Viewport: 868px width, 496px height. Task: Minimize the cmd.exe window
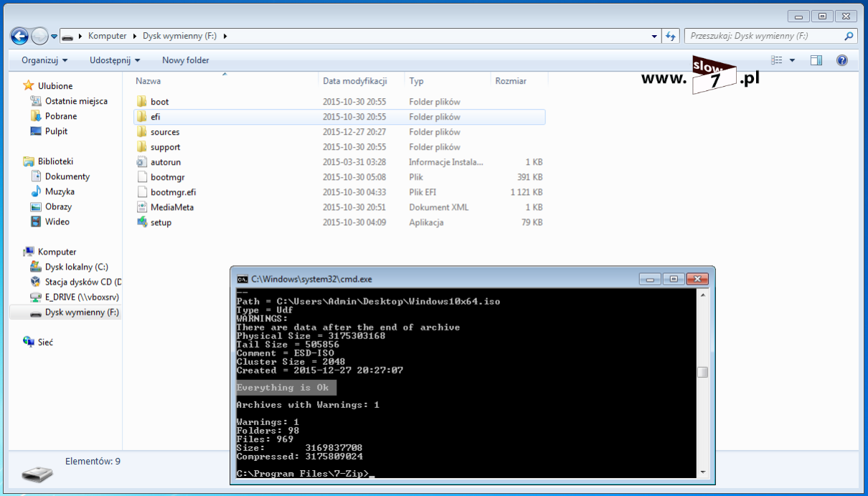pyautogui.click(x=650, y=279)
